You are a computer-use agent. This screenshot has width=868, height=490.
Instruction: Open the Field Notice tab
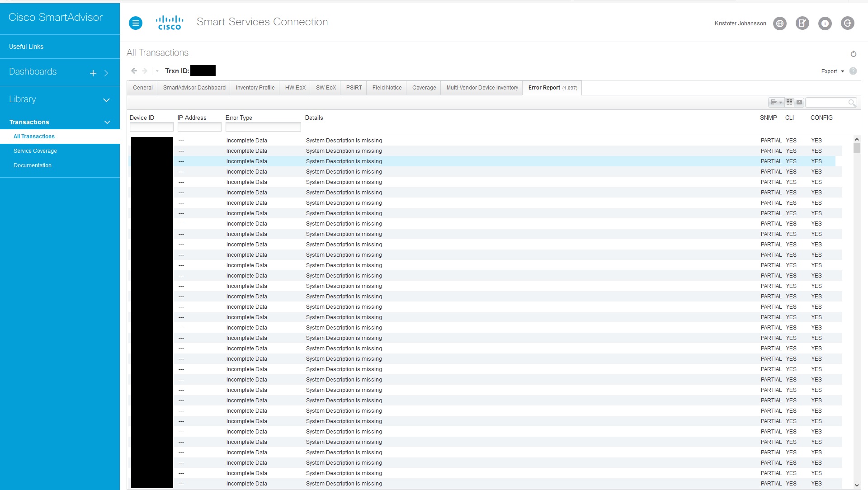(387, 88)
